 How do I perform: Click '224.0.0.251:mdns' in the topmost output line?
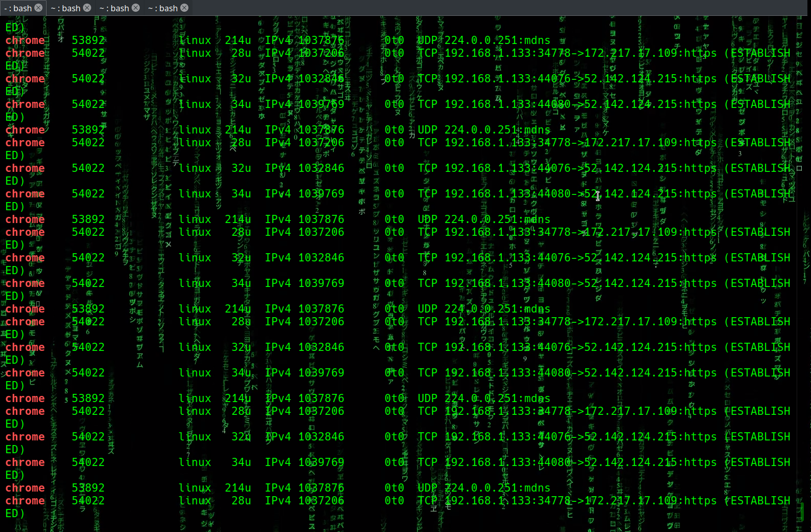[497, 40]
